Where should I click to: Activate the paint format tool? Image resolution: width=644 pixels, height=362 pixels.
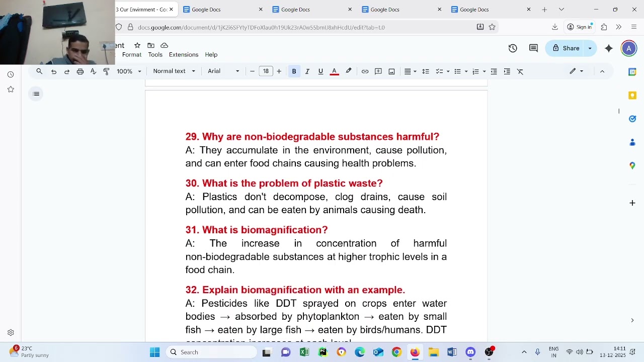(106, 71)
